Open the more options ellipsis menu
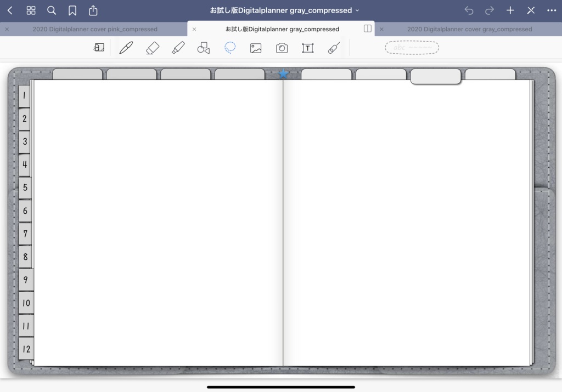The width and height of the screenshot is (562, 392). (552, 10)
